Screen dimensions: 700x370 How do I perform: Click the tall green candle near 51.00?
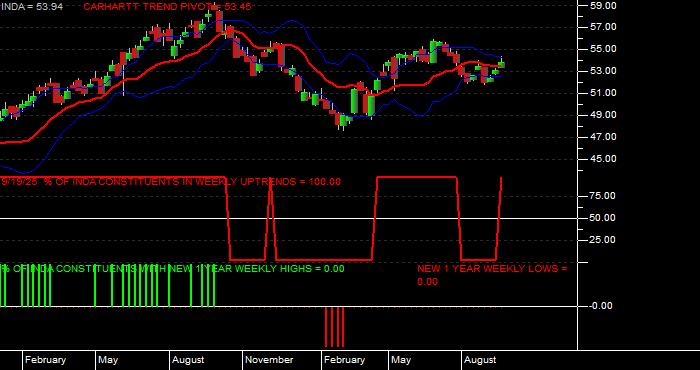(354, 101)
